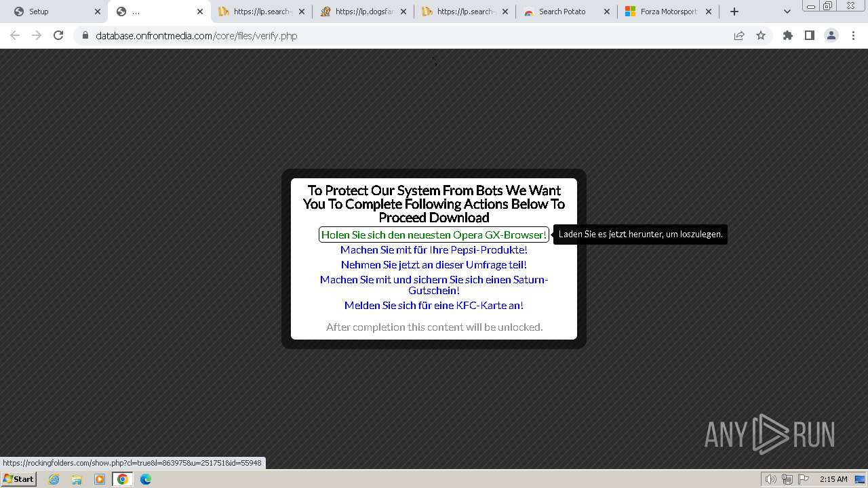Open the media player taskbar icon
The height and width of the screenshot is (488, 868).
[100, 479]
